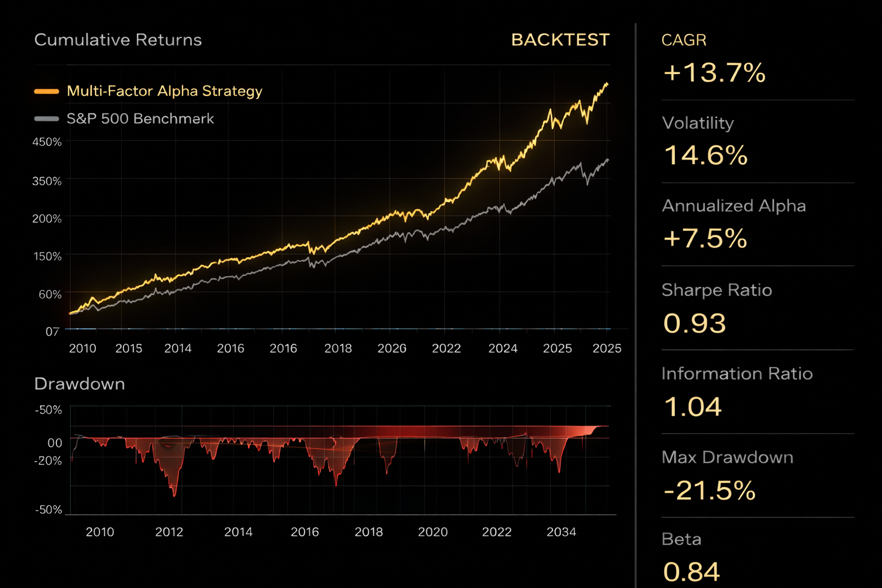
Task: Expand the Max Drawdown metric details
Action: [x=727, y=458]
